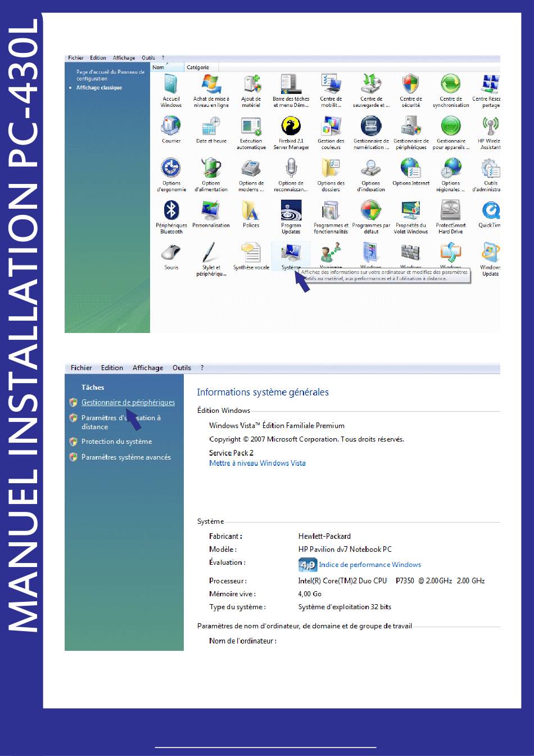Click Gestionnaire de périphériques link under Tâches

pos(128,403)
